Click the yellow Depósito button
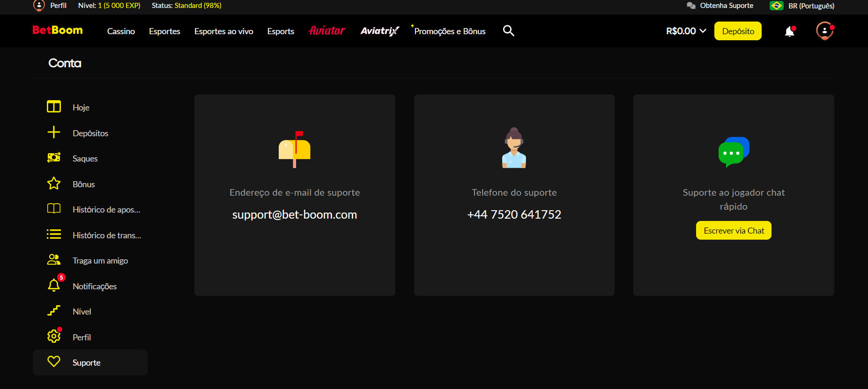The width and height of the screenshot is (868, 389). click(738, 31)
